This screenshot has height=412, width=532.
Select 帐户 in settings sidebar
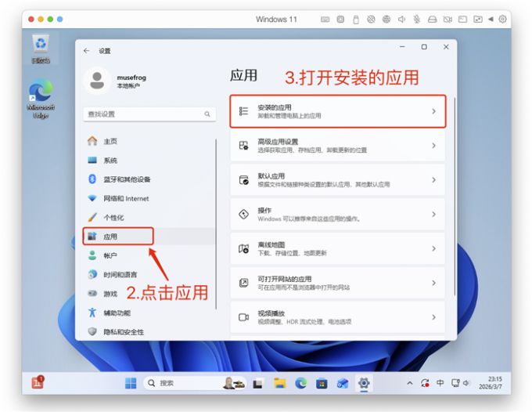pos(149,255)
